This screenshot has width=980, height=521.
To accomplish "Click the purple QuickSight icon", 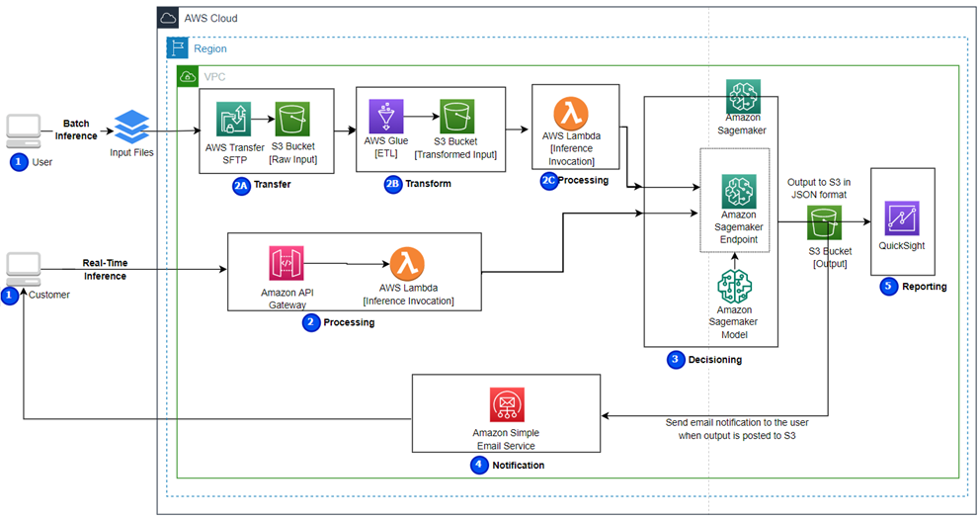I will 902,217.
